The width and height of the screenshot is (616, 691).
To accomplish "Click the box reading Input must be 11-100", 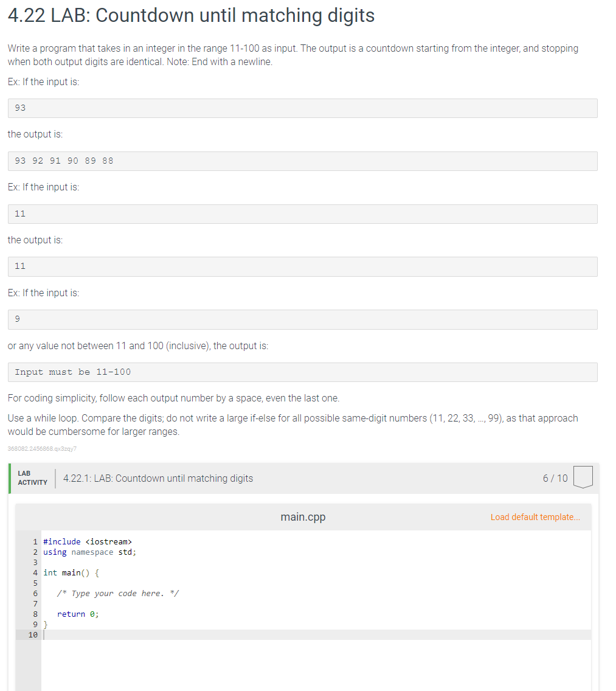I will 302,372.
